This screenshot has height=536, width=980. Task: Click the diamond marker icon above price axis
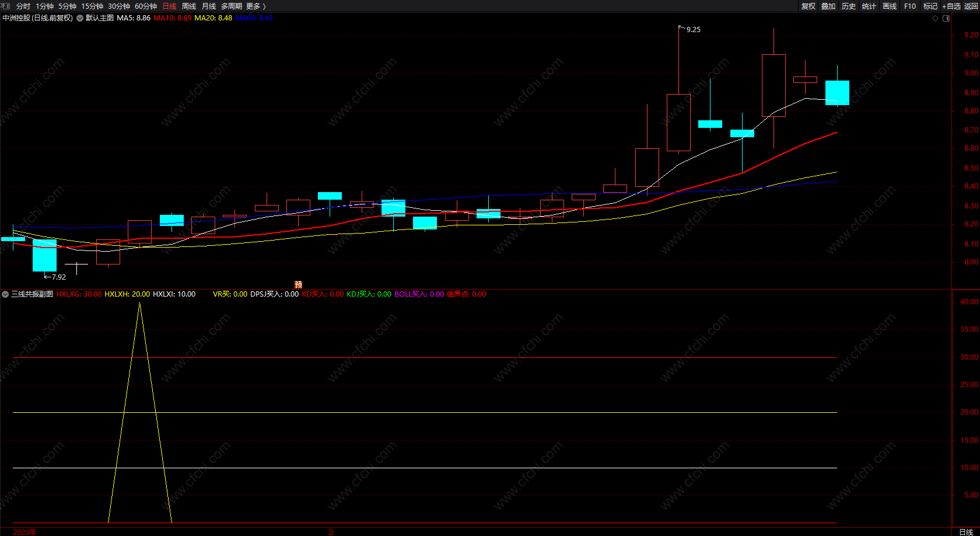pyautogui.click(x=936, y=18)
